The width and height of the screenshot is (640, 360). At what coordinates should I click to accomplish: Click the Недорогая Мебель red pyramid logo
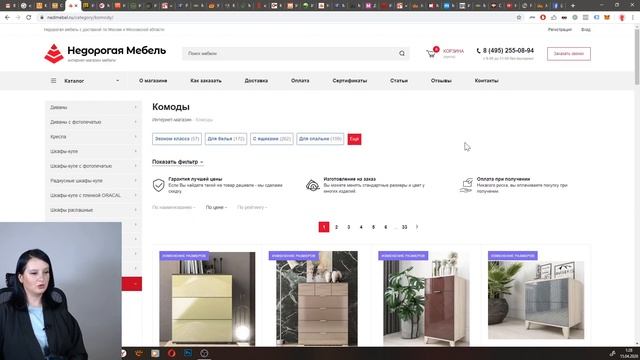(x=54, y=53)
